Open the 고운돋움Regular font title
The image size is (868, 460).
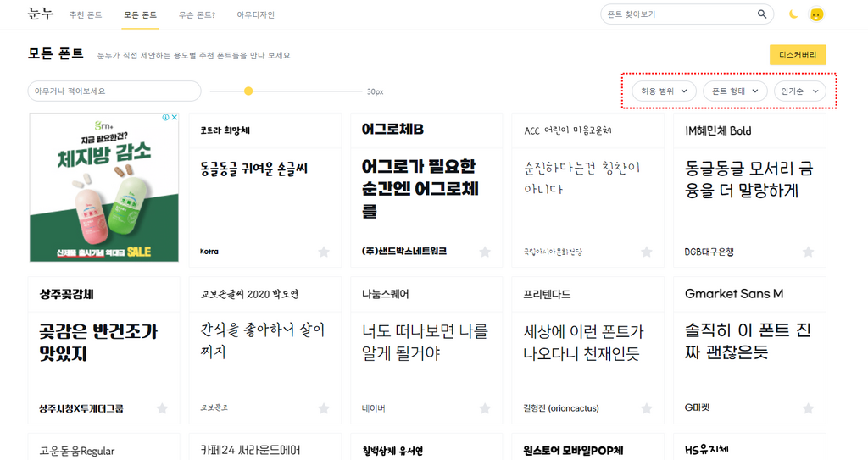77,452
